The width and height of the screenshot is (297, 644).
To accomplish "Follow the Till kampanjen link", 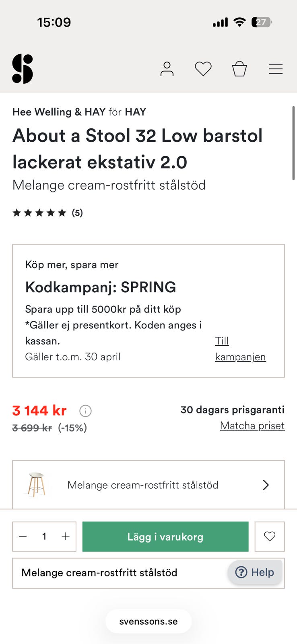I will click(240, 349).
